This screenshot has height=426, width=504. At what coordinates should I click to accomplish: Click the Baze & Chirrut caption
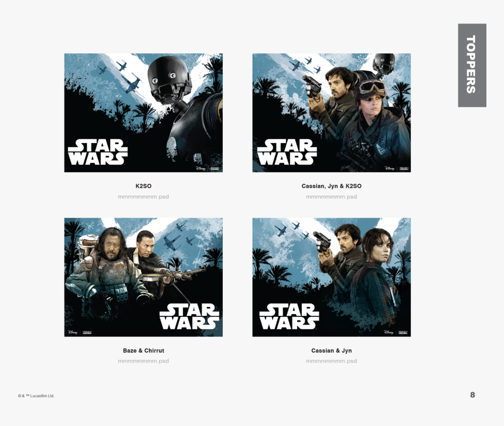(x=144, y=350)
